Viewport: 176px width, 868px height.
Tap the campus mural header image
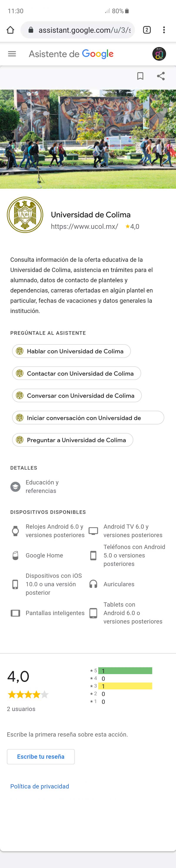[x=88, y=139]
